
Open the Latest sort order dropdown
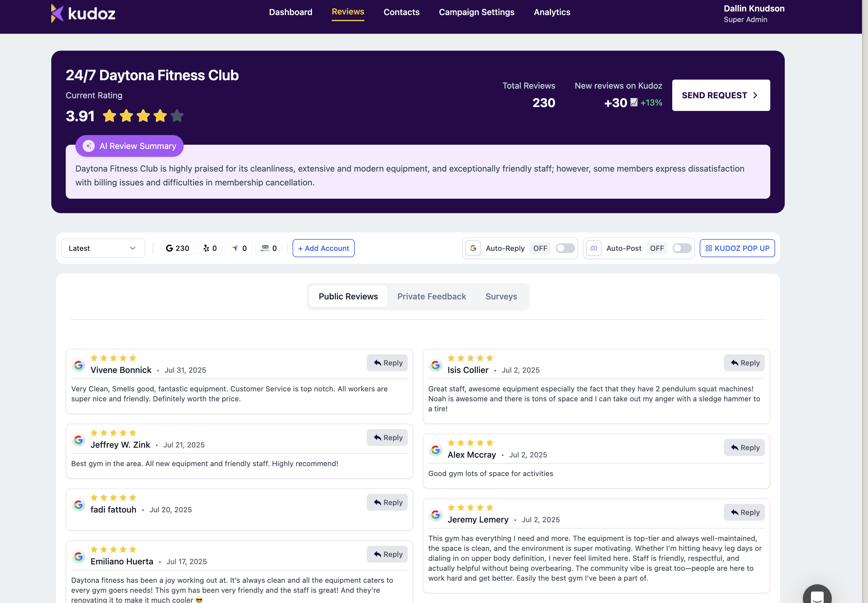[103, 248]
